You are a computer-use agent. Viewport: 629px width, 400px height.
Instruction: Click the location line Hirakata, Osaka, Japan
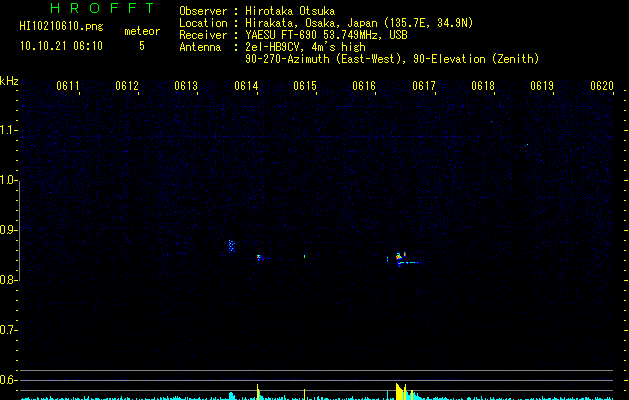pos(359,23)
